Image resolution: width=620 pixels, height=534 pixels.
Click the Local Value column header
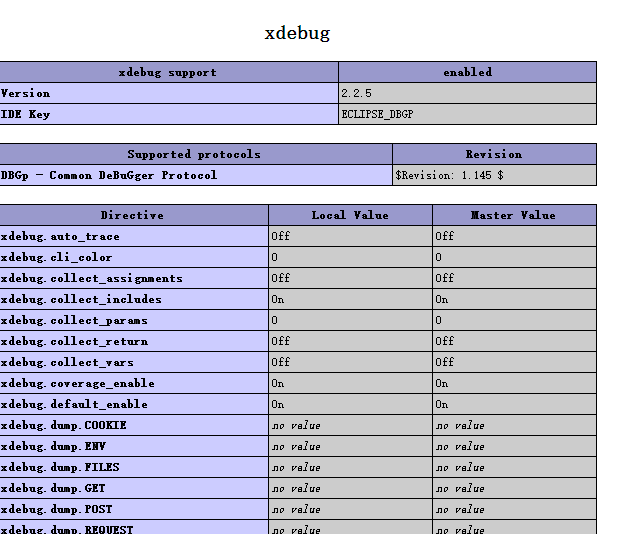click(x=350, y=215)
